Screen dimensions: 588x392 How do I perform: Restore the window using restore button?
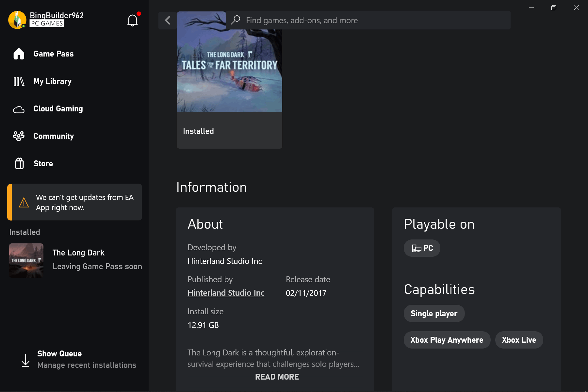coord(554,8)
